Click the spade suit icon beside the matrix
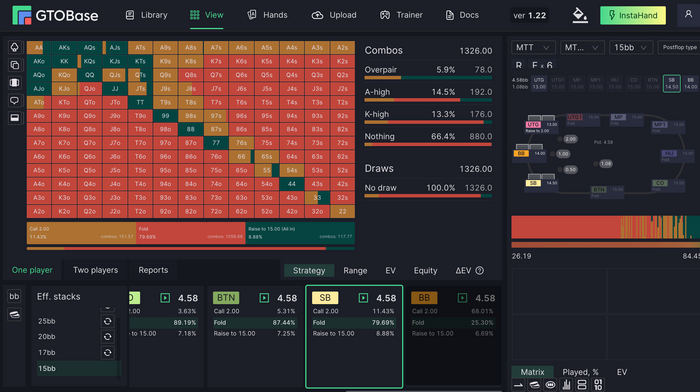Image resolution: width=700 pixels, height=392 pixels. (x=14, y=47)
